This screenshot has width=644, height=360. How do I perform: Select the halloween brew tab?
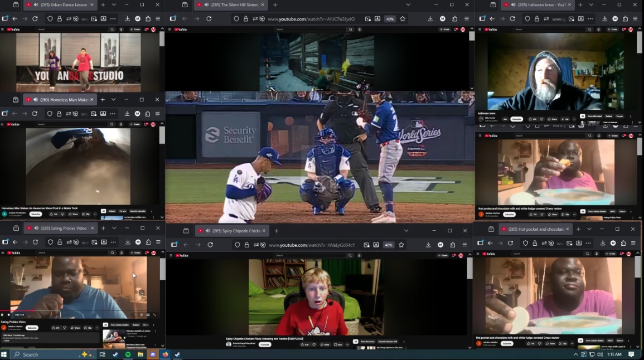tap(537, 5)
